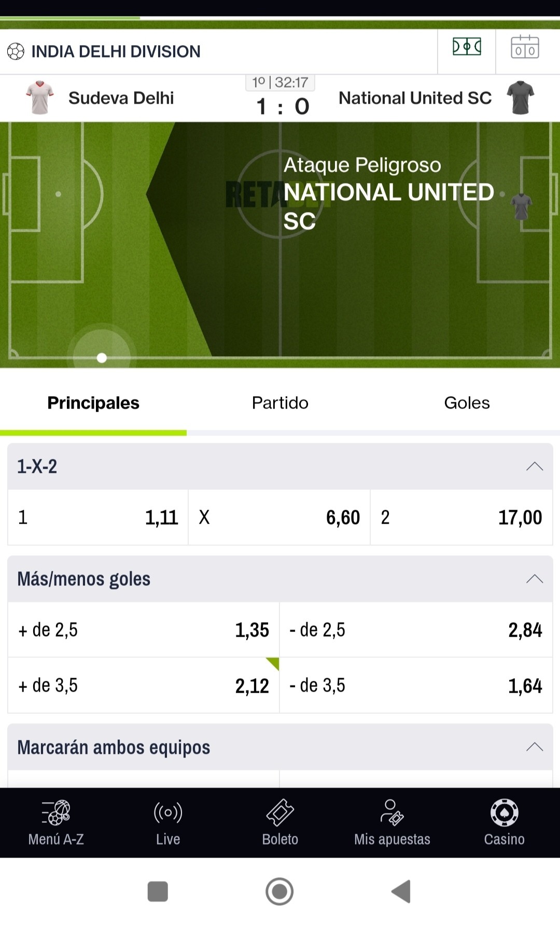Tap the live pitch animation area
The image size is (560, 925).
(x=280, y=245)
